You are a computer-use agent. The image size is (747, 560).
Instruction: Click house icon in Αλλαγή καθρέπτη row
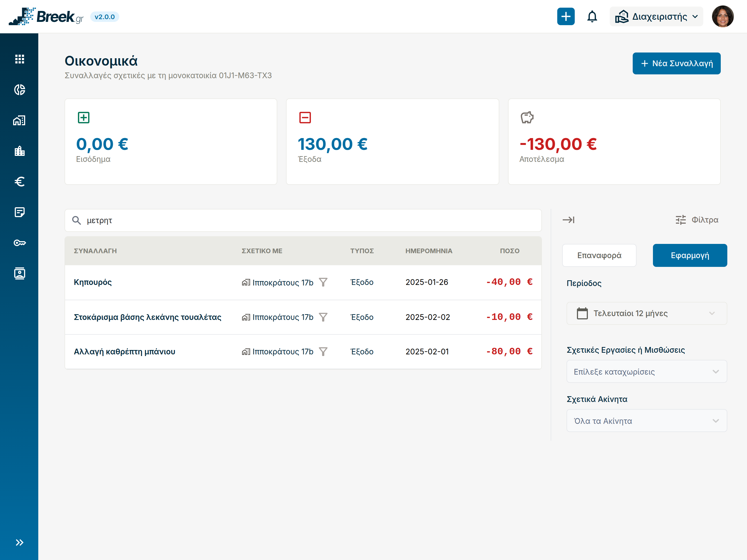point(246,352)
